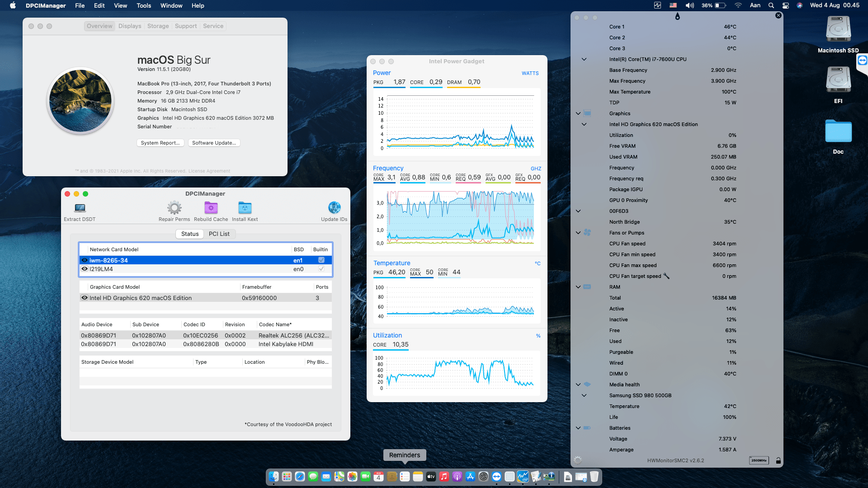Click the Software Update... button

point(214,143)
